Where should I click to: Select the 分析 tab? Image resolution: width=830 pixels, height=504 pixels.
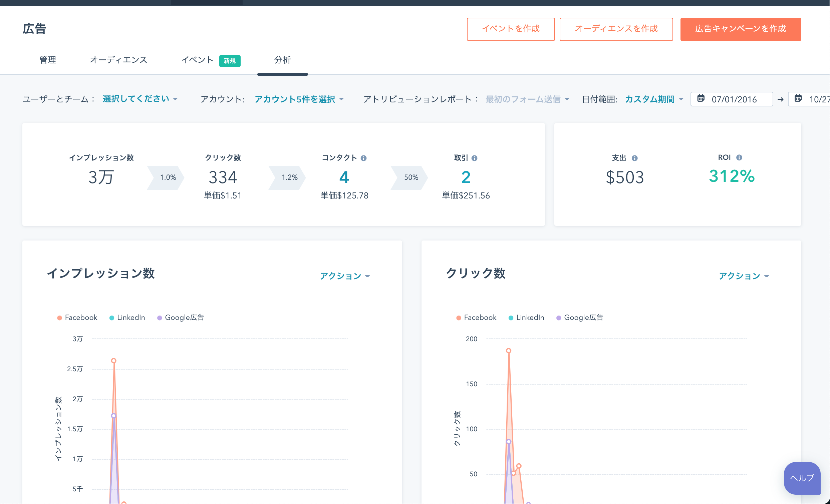(x=282, y=60)
